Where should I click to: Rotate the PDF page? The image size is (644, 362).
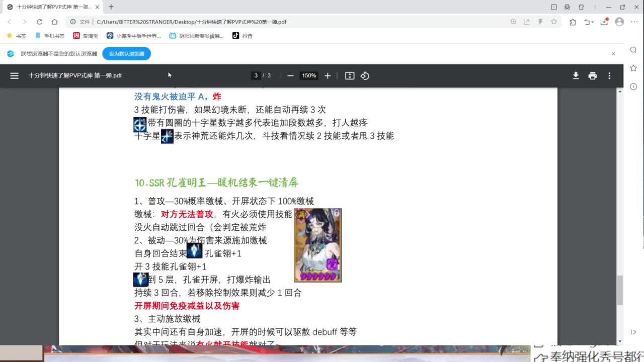click(365, 75)
